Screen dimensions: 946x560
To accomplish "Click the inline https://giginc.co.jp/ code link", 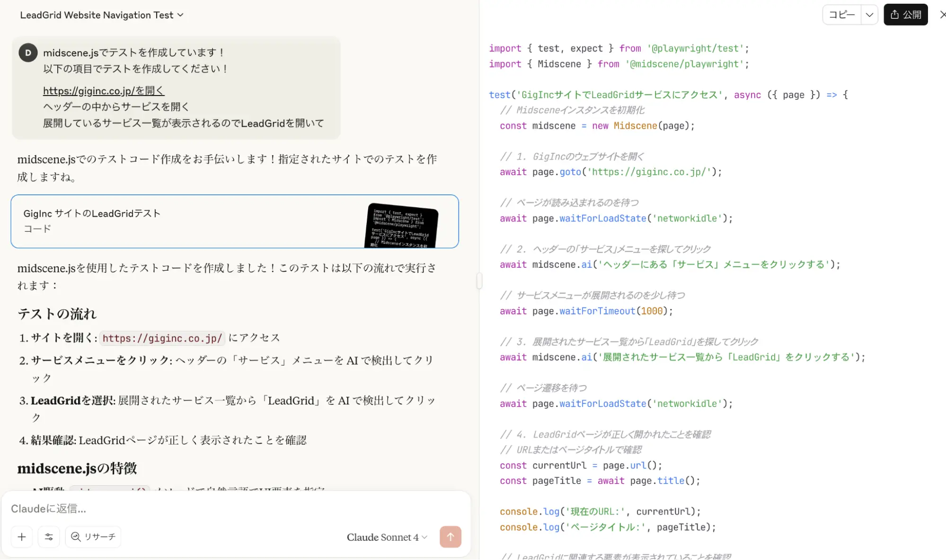I will tap(162, 338).
